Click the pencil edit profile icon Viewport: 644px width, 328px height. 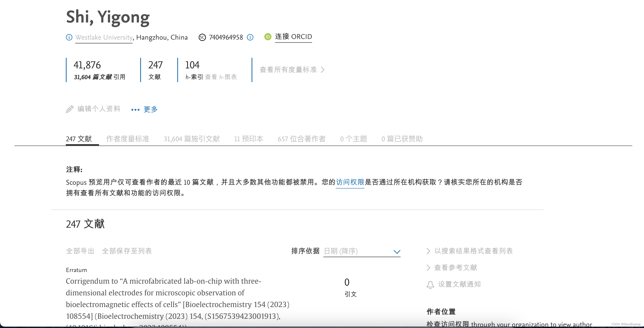tap(70, 109)
